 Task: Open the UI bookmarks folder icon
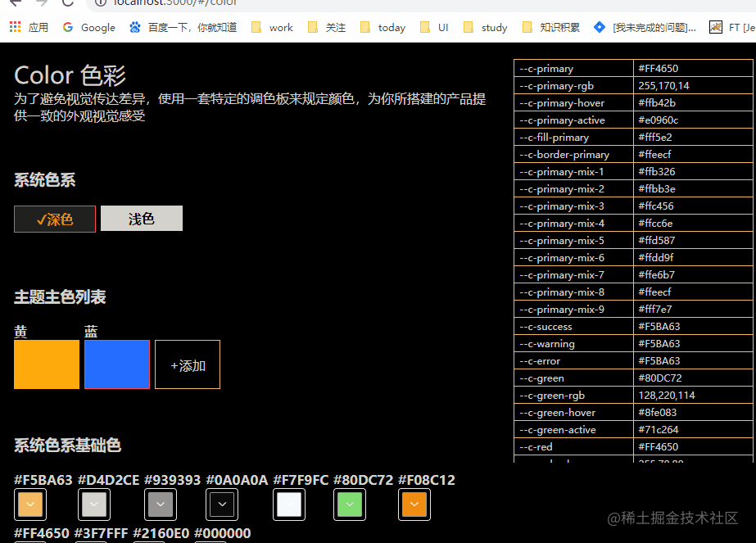point(425,27)
